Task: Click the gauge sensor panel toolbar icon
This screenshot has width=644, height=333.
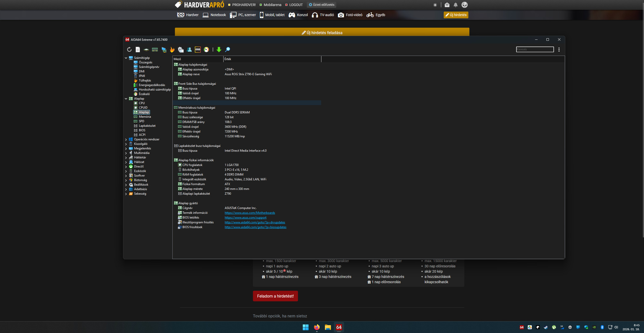Action: click(x=206, y=50)
